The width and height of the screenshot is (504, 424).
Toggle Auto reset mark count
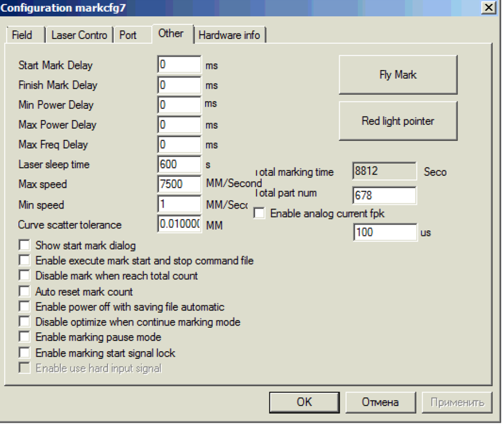point(24,292)
